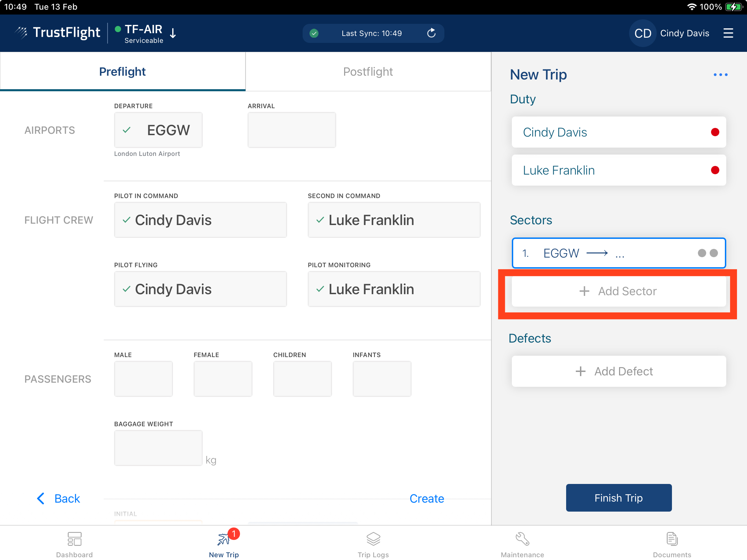Open Pilot In Command selector

200,220
